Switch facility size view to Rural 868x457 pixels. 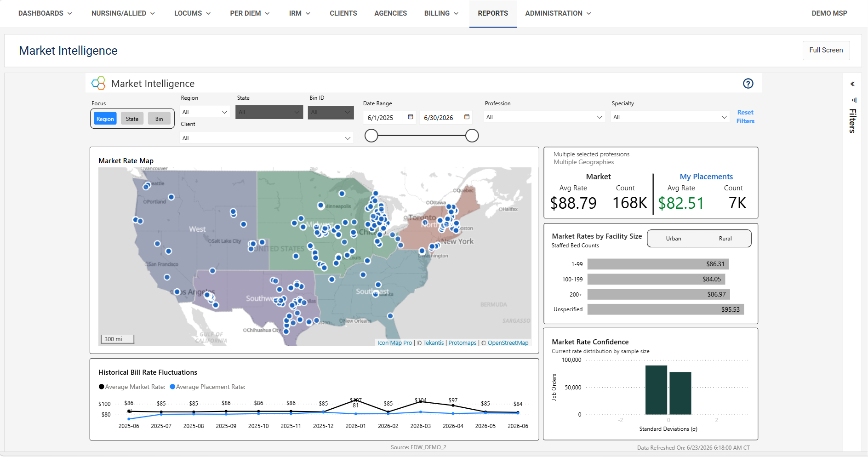click(725, 239)
